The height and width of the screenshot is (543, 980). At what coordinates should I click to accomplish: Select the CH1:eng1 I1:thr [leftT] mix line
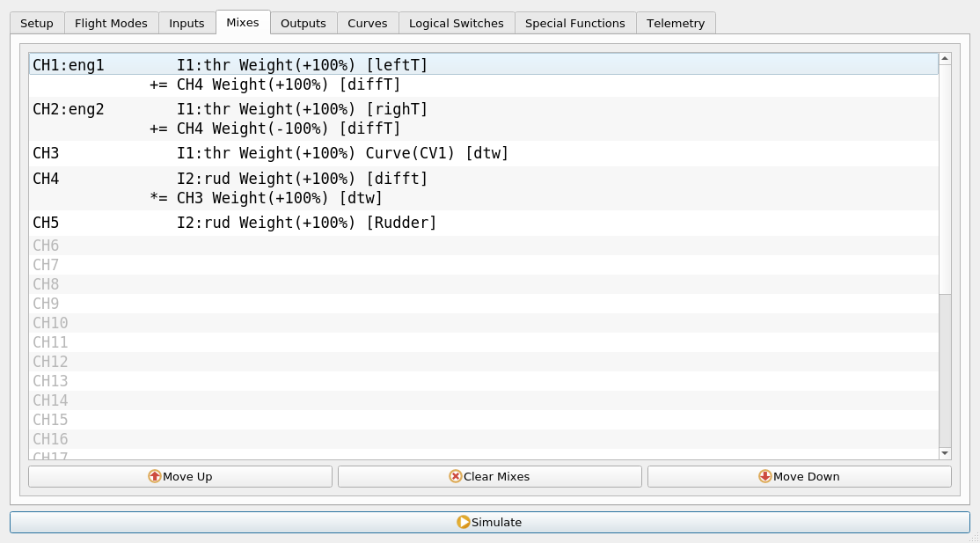[484, 64]
